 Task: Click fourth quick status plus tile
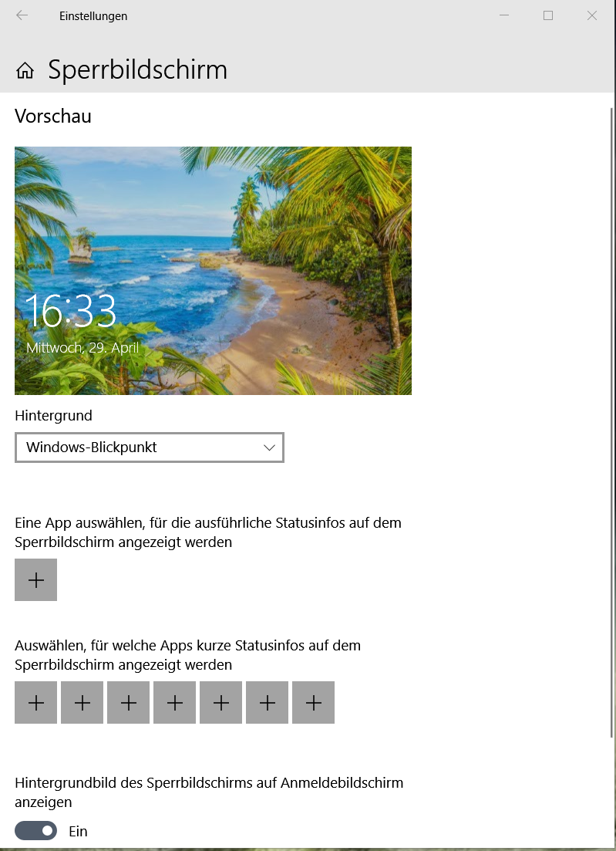coord(174,702)
